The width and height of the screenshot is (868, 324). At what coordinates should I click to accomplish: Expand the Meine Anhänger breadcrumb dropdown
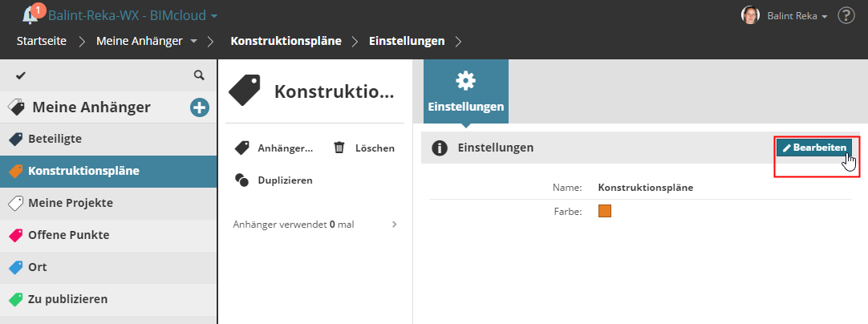(194, 41)
